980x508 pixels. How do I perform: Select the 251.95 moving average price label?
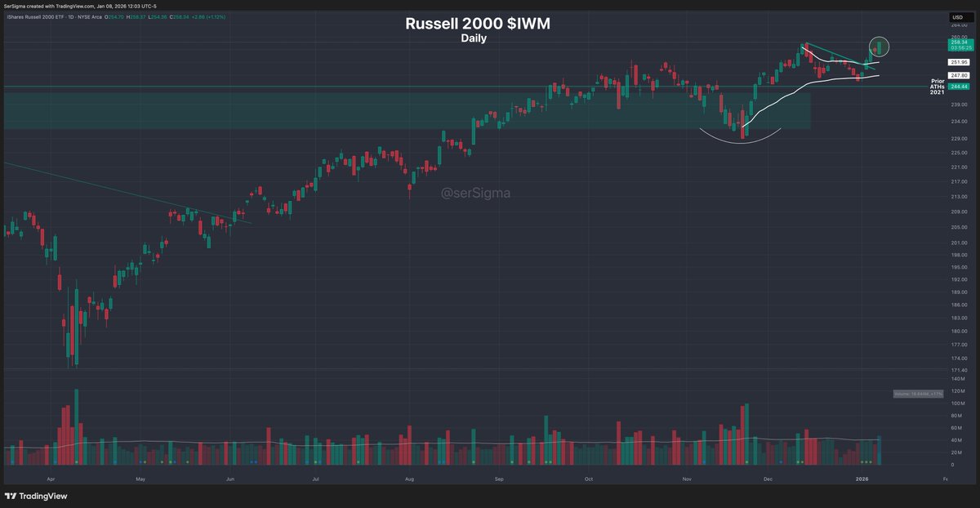958,62
